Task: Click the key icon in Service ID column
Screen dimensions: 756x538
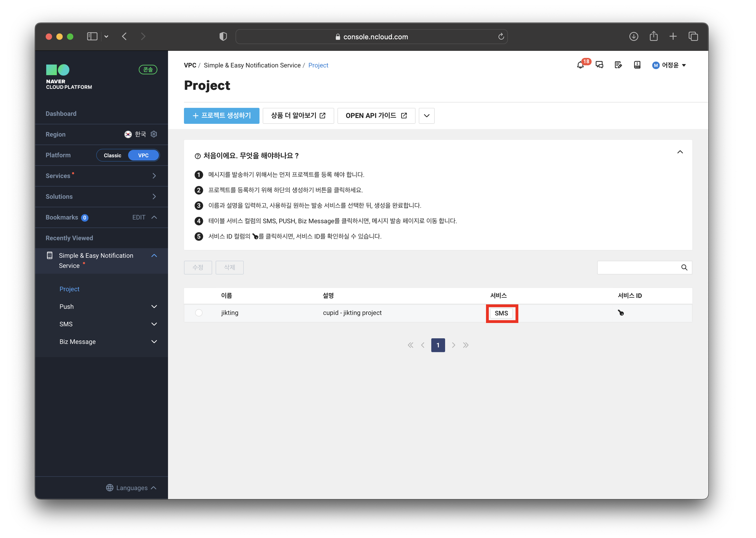Action: [x=621, y=313]
